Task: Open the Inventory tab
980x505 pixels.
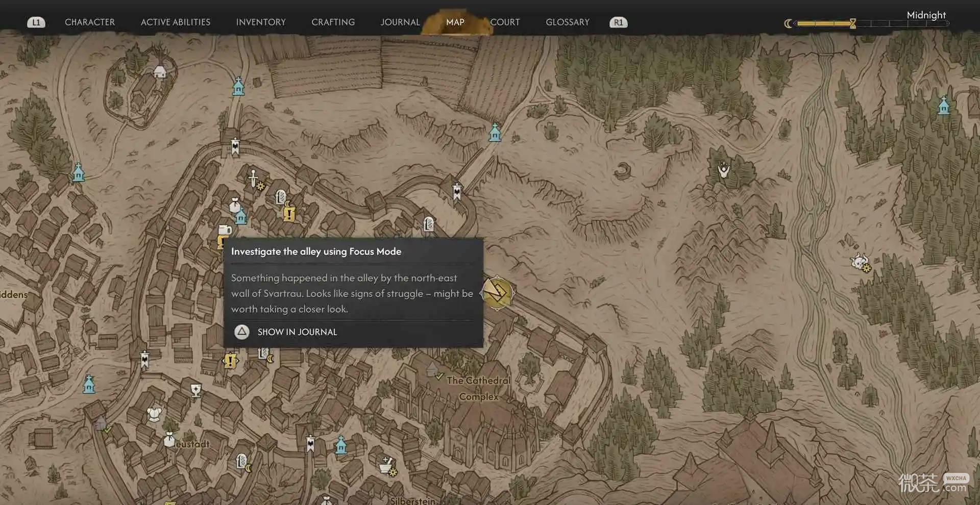Action: click(261, 22)
